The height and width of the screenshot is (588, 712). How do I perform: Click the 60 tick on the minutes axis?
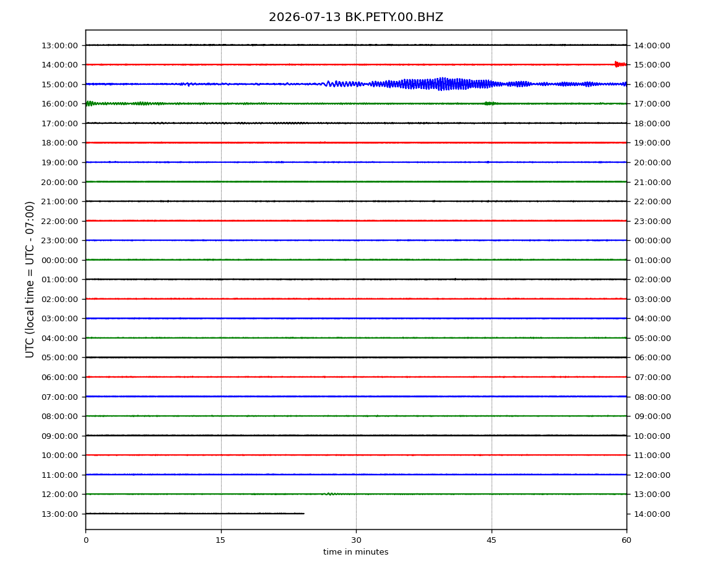[x=627, y=540]
